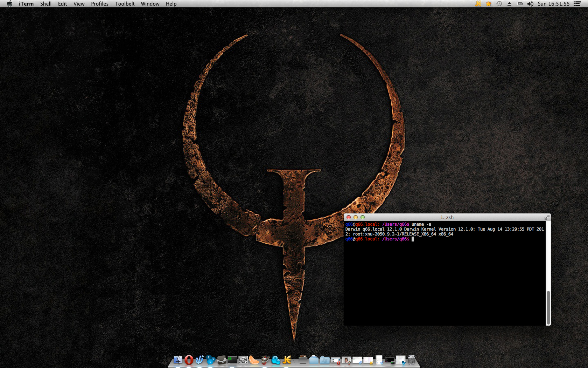Launch the Opera browser from the Dock
Viewport: 588px width, 368px height.
click(189, 360)
